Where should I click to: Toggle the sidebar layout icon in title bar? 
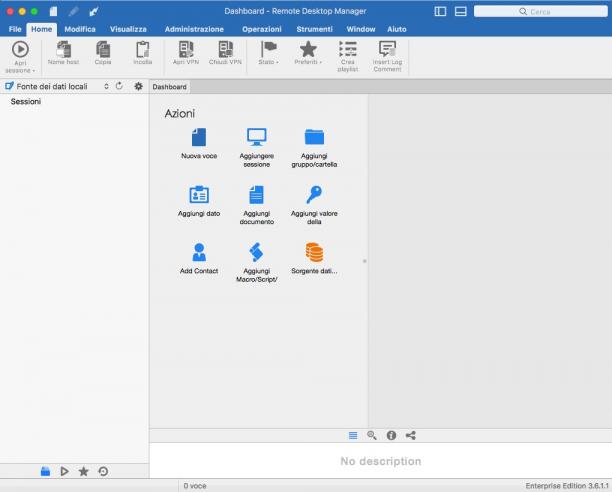tap(440, 11)
